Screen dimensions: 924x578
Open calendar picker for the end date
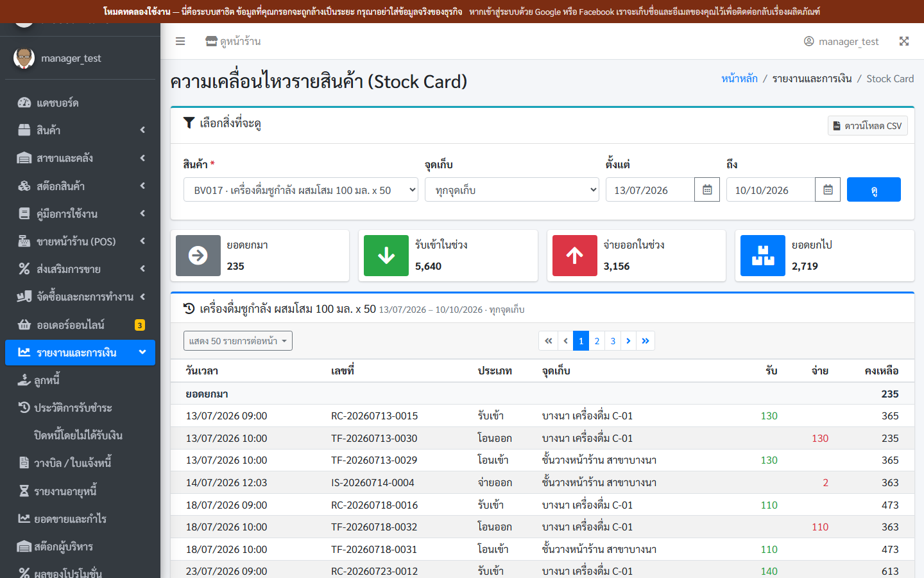(828, 189)
